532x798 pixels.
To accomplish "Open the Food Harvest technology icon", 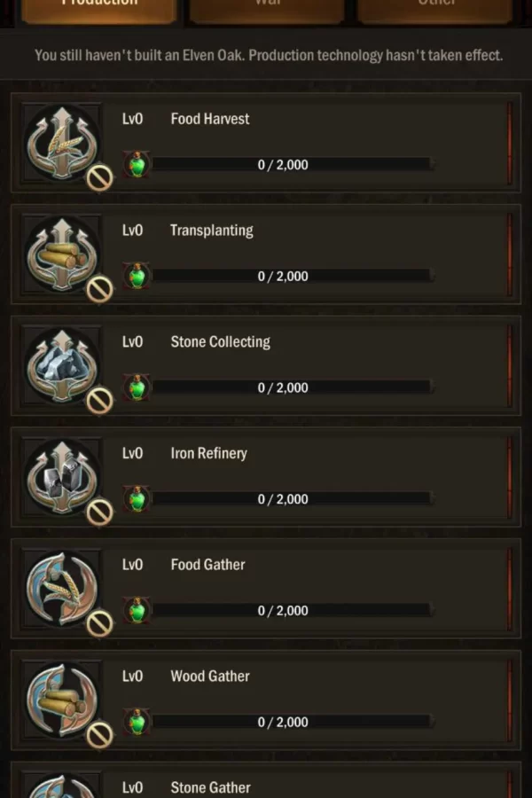I will [x=62, y=142].
